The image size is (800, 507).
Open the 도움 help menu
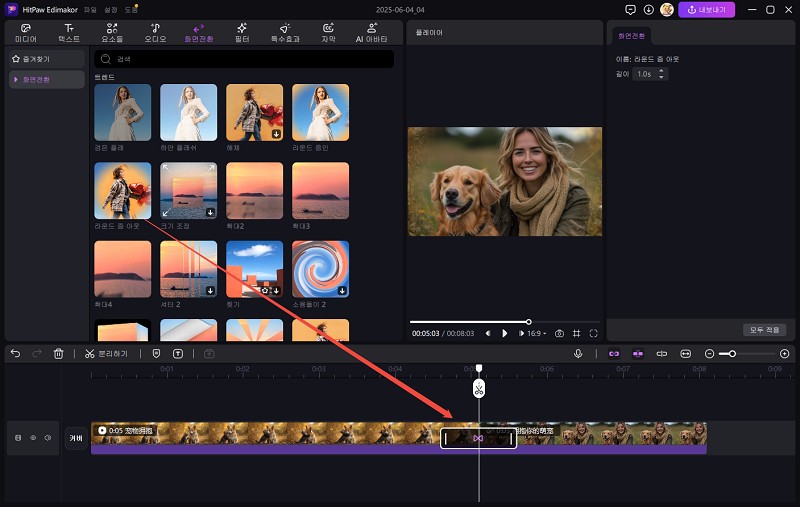[x=131, y=10]
